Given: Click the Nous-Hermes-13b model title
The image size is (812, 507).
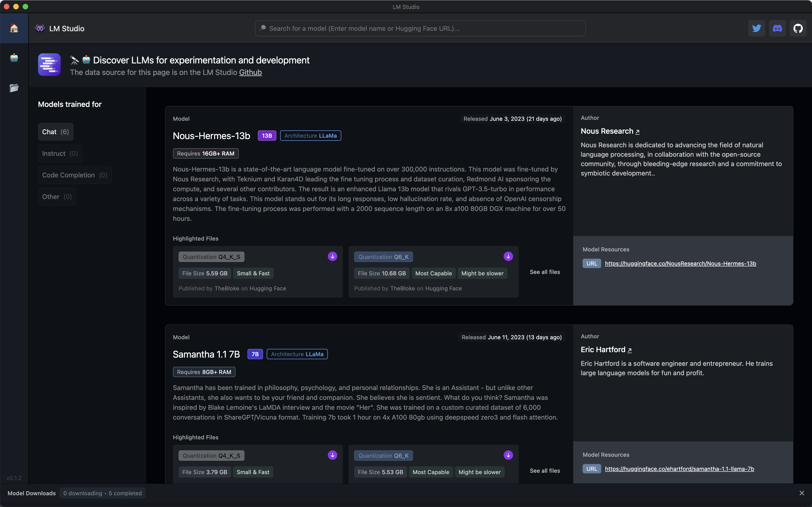Looking at the screenshot, I should point(211,136).
